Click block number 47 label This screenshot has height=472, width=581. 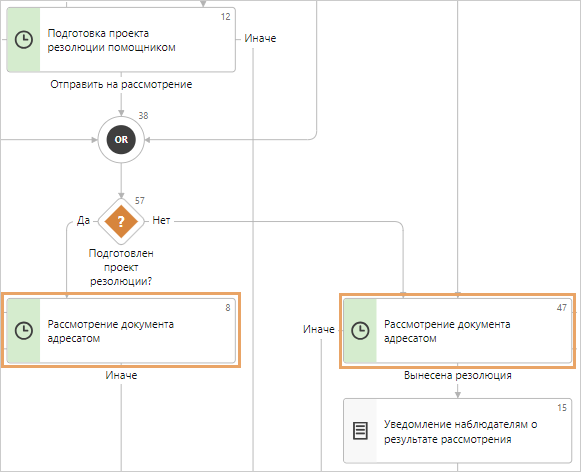coord(562,308)
